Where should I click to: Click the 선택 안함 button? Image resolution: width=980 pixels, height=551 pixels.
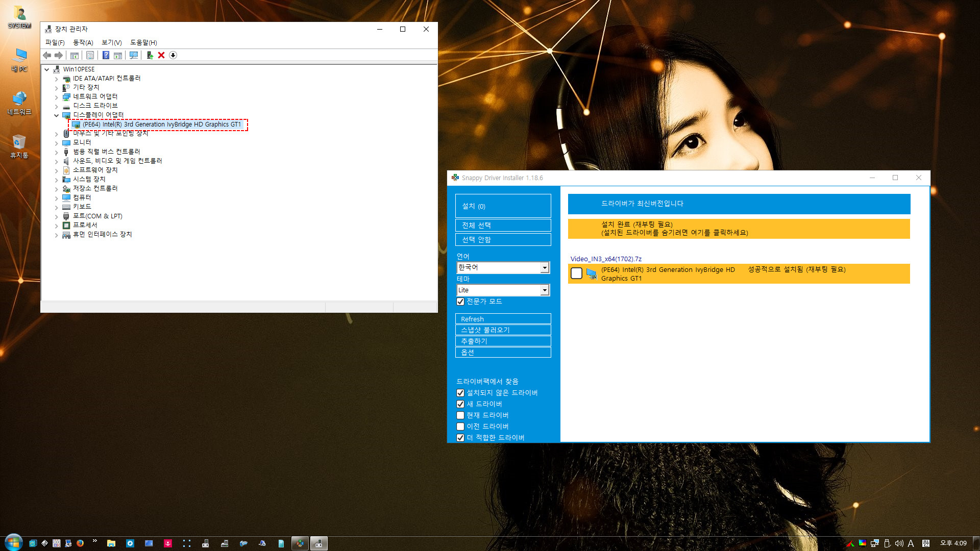(x=503, y=239)
